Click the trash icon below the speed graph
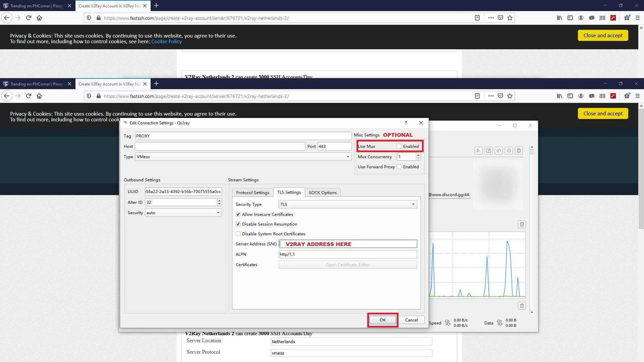 522,306
